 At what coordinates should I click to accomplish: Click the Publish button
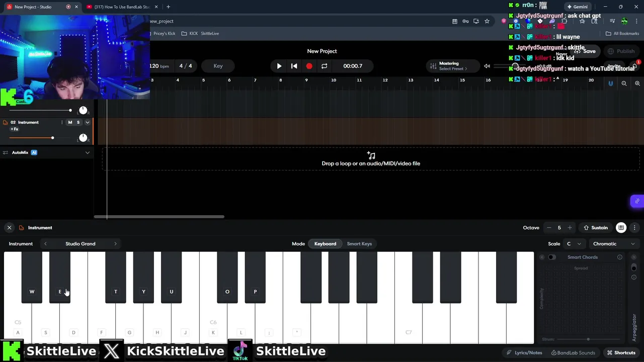[x=621, y=51]
